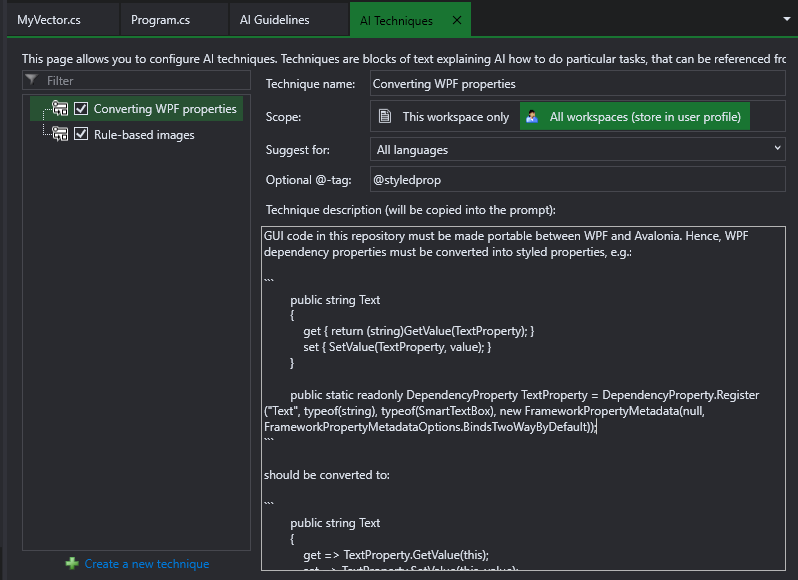Screen dimensions: 798x580
Task: Select the Rule-based images technique
Action: click(x=144, y=135)
